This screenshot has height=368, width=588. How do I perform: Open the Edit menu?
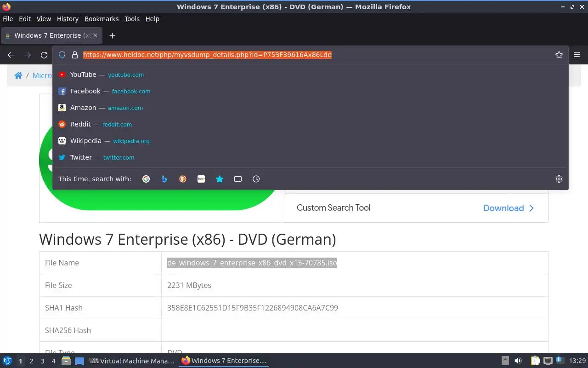pos(25,19)
